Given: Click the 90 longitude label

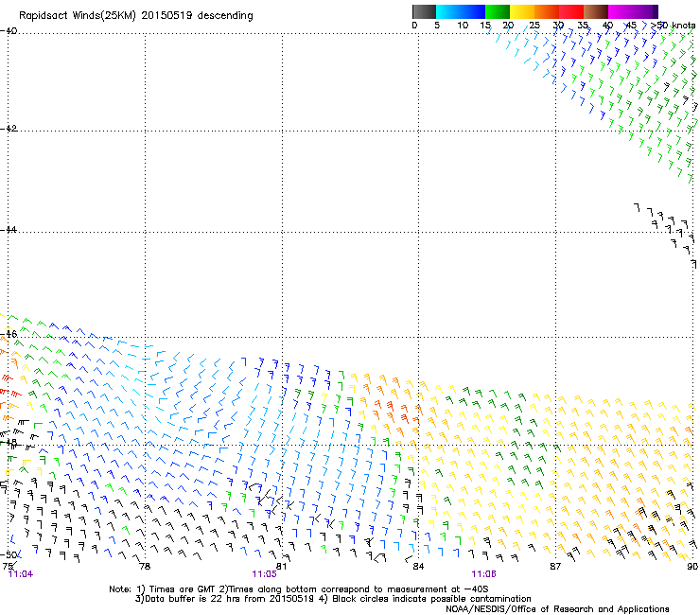Looking at the screenshot, I should tap(692, 567).
